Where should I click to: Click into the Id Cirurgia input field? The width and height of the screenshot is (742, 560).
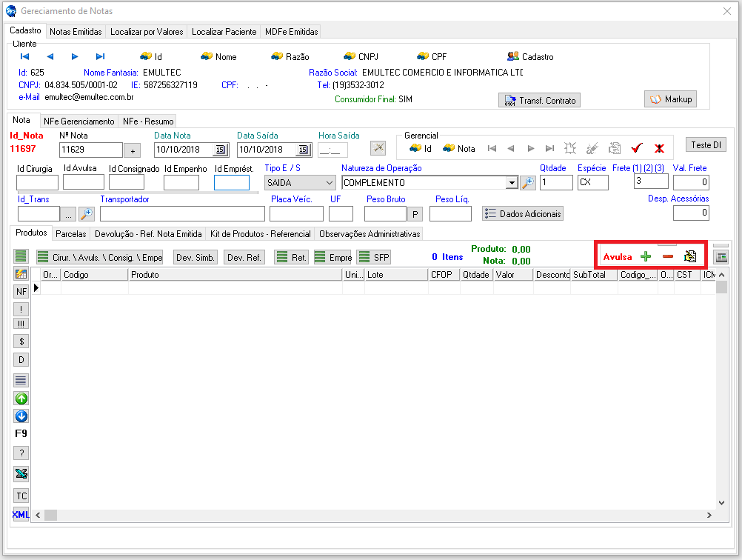coord(37,183)
